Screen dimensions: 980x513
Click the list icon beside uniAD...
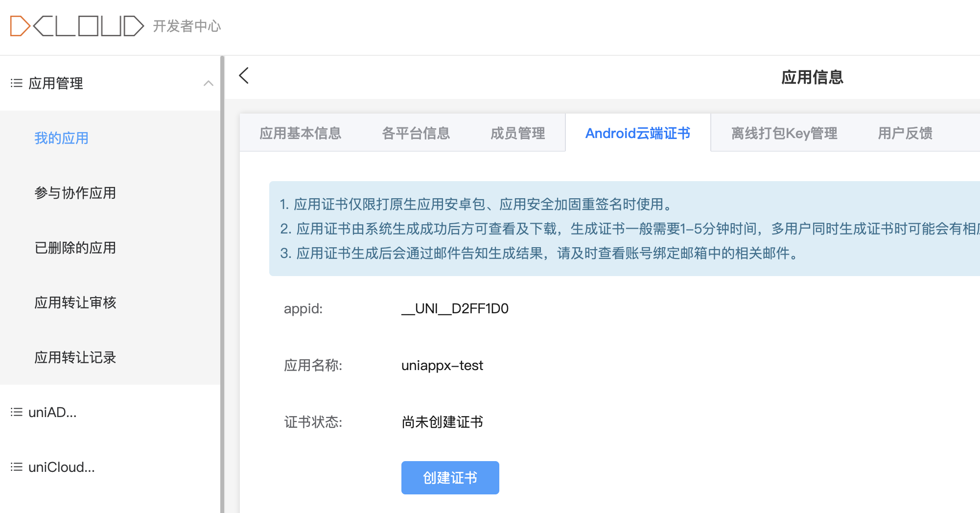coord(17,412)
